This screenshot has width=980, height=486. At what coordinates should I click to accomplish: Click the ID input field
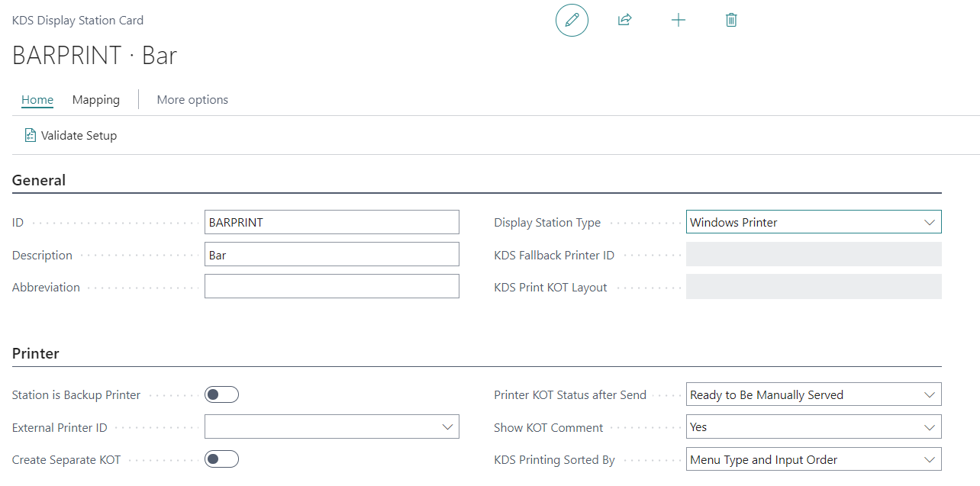[332, 222]
